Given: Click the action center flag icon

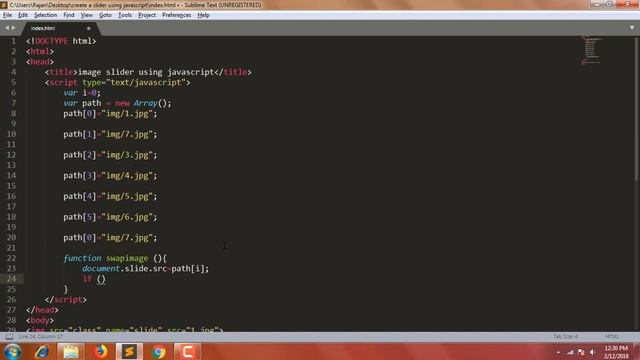Looking at the screenshot, I should (x=581, y=352).
